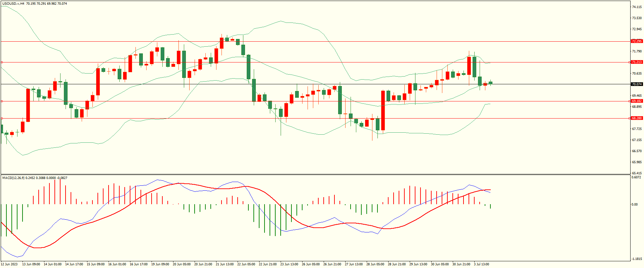Select the red 68.280 price tag
The height and width of the screenshot is (268, 644).
(x=637, y=118)
